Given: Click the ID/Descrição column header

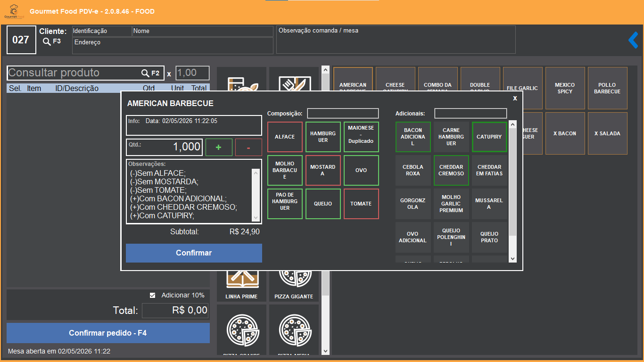Looking at the screenshot, I should click(x=77, y=88).
